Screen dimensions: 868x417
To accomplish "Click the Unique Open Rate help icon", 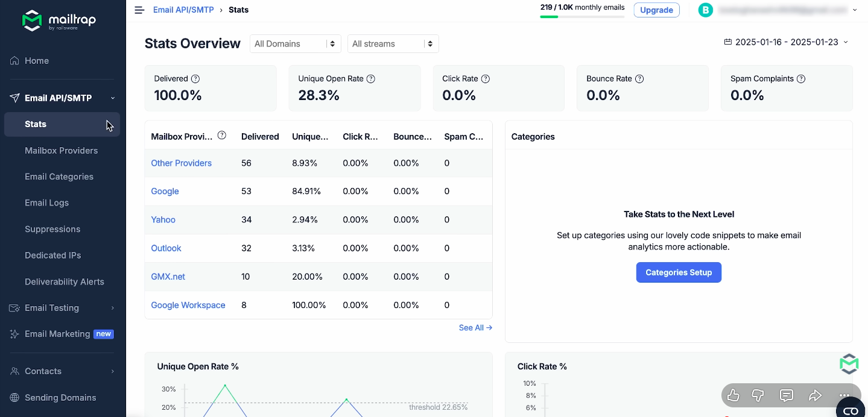I will click(x=371, y=79).
